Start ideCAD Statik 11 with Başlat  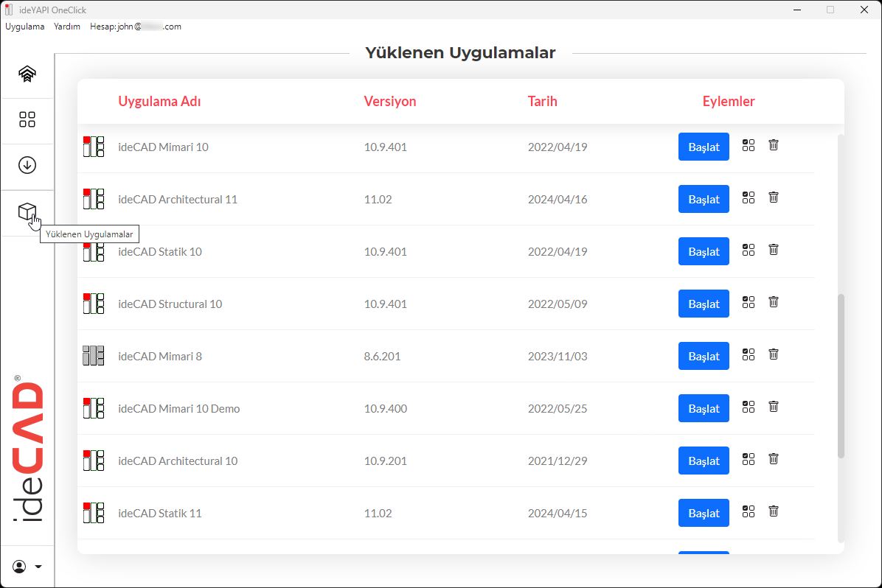704,513
